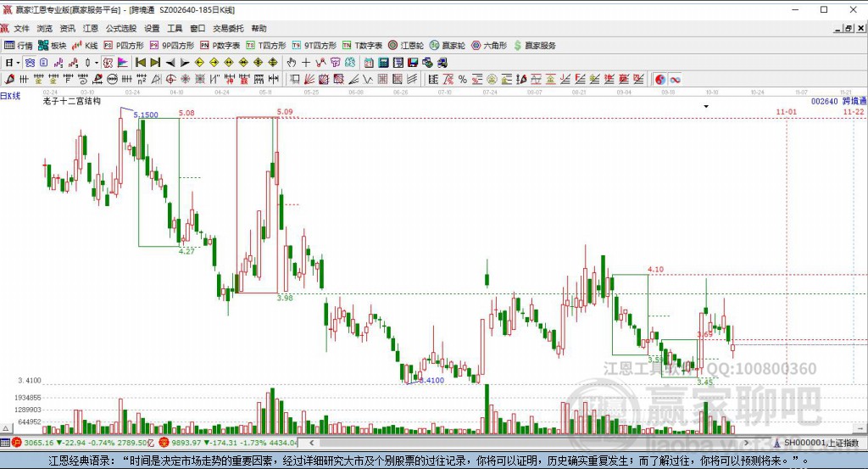Open the 行情 market quotes view
Screen dimensions: 868x469
click(19, 45)
